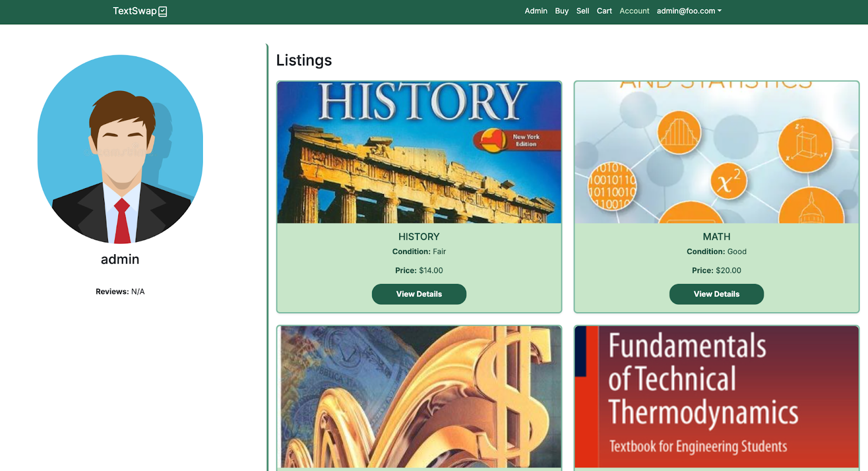Click the Listings section heading
The height and width of the screenshot is (471, 868).
coord(304,60)
